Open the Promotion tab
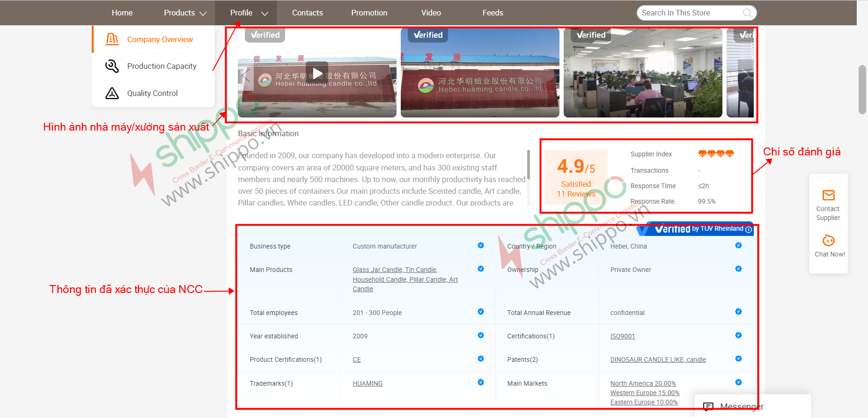The width and height of the screenshot is (868, 418). coord(369,13)
